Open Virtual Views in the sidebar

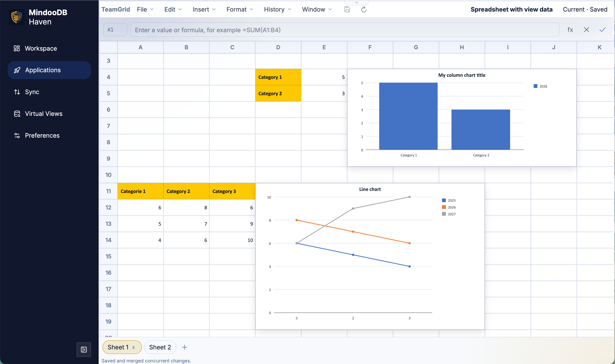tap(49, 114)
